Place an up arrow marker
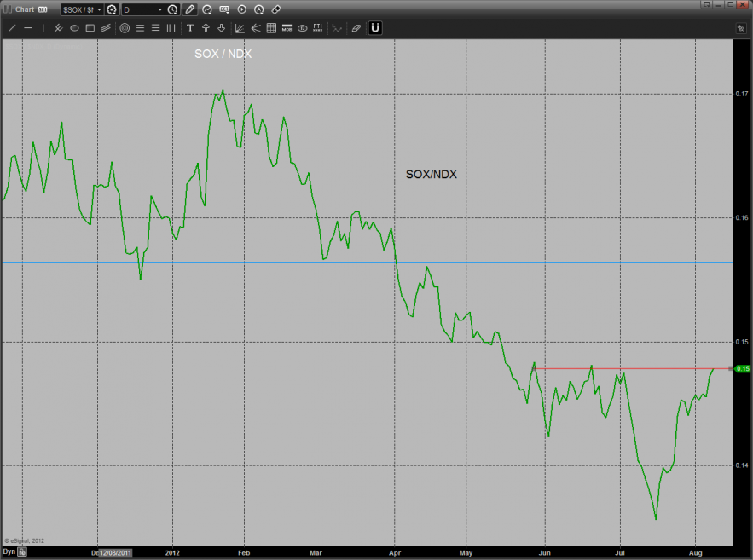 tap(206, 28)
